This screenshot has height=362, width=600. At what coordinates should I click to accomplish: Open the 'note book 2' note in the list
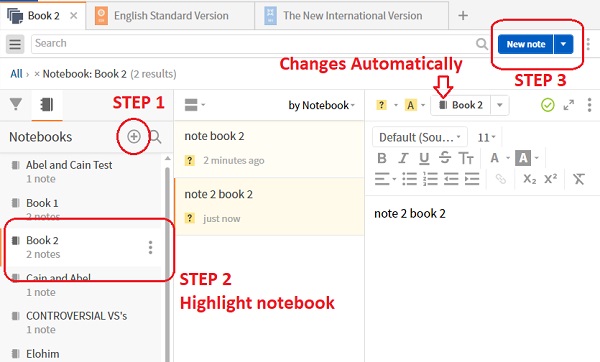(269, 148)
